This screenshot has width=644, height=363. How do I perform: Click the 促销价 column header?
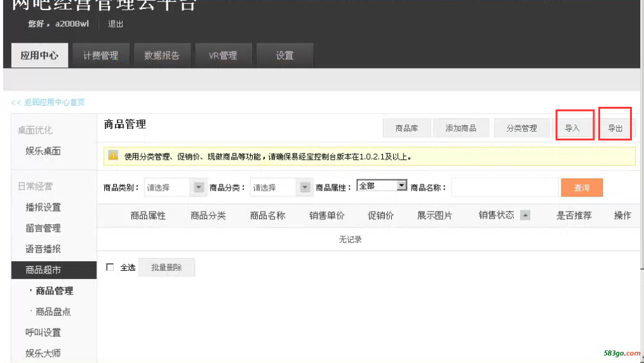[x=380, y=216]
